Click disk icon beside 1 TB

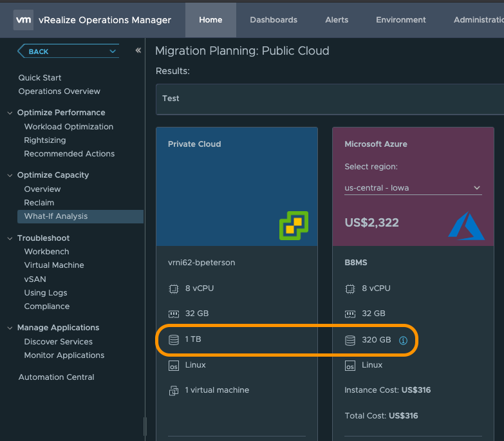coord(174,340)
